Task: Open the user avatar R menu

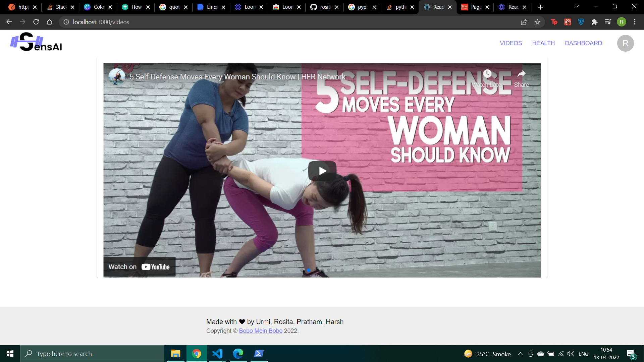Action: click(x=625, y=43)
